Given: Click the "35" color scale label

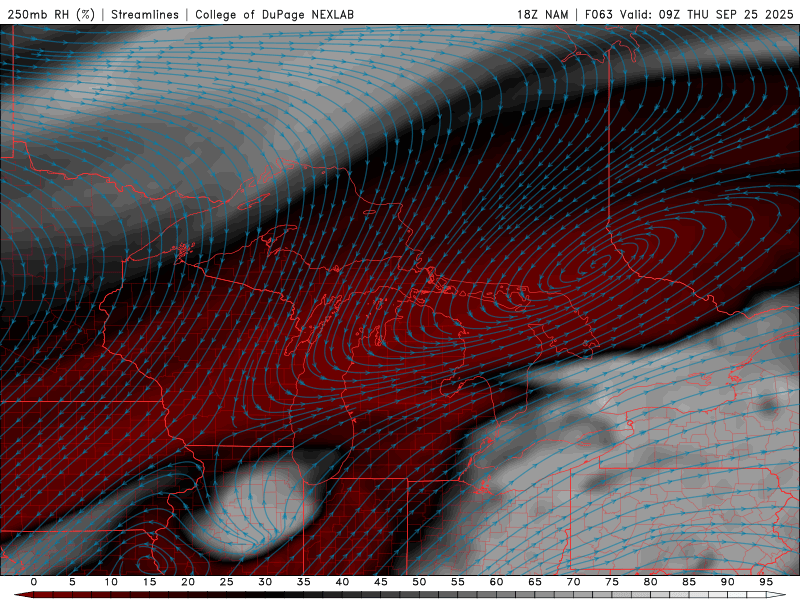Looking at the screenshot, I should click(x=304, y=582).
